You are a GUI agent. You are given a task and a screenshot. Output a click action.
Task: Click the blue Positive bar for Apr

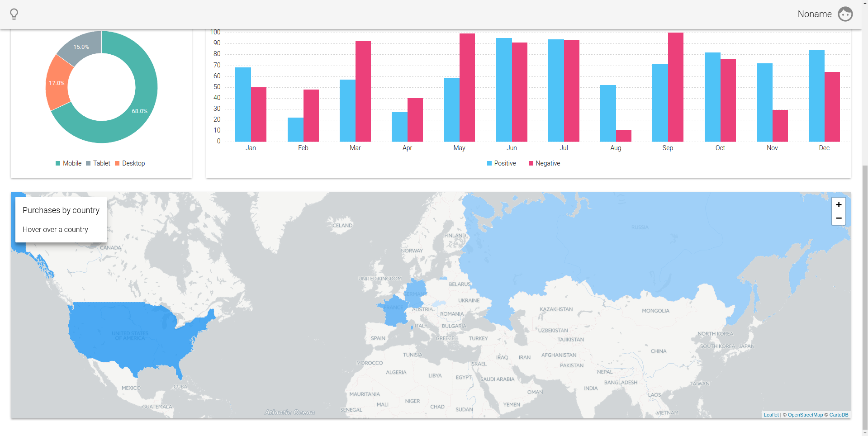[x=399, y=127]
